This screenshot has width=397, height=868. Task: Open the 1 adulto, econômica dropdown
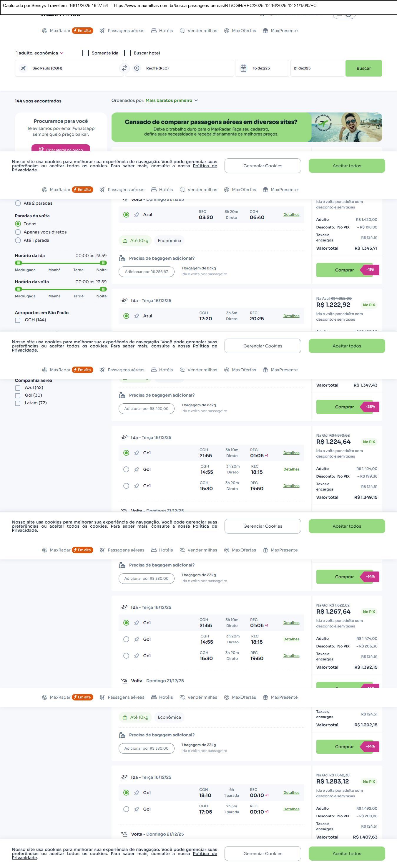point(40,53)
